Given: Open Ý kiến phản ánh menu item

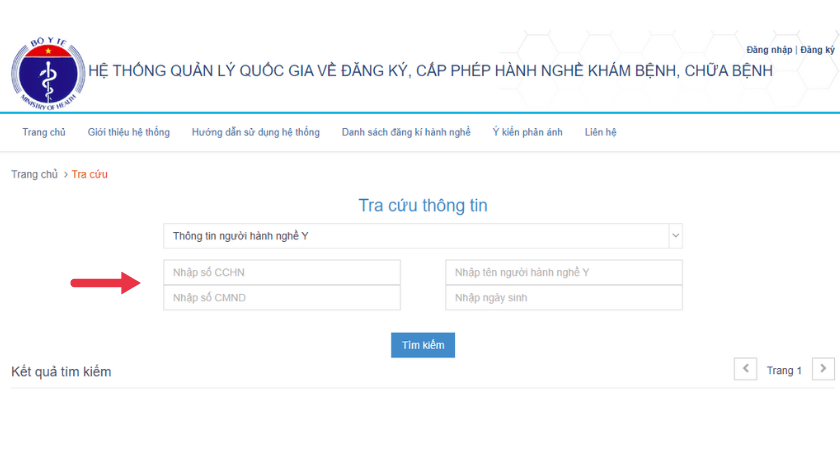Looking at the screenshot, I should coord(528,132).
